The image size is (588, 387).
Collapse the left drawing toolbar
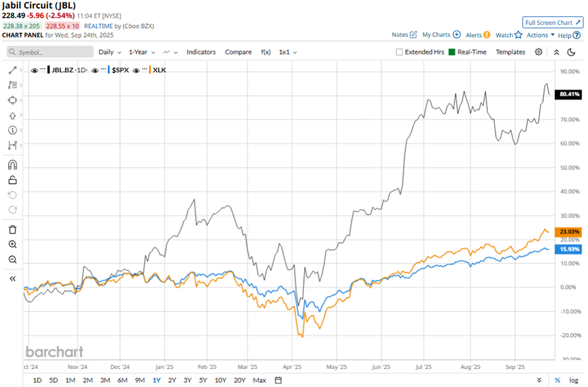[13, 278]
